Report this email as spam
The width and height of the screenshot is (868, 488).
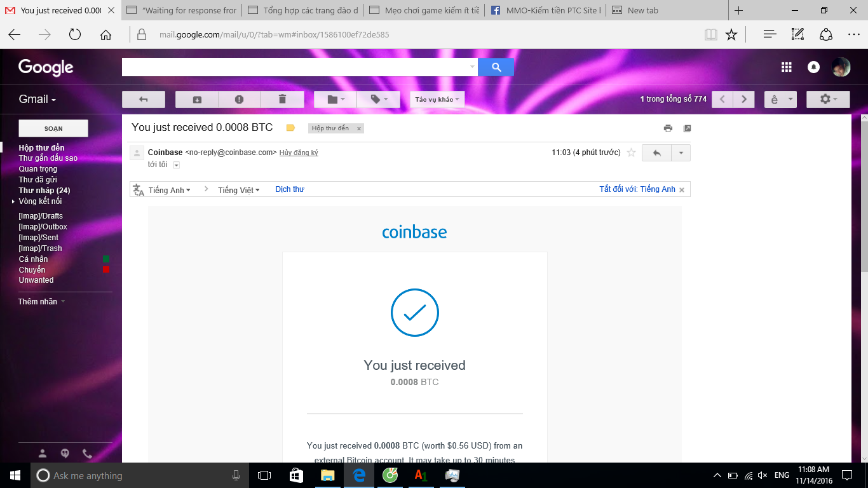coord(240,99)
